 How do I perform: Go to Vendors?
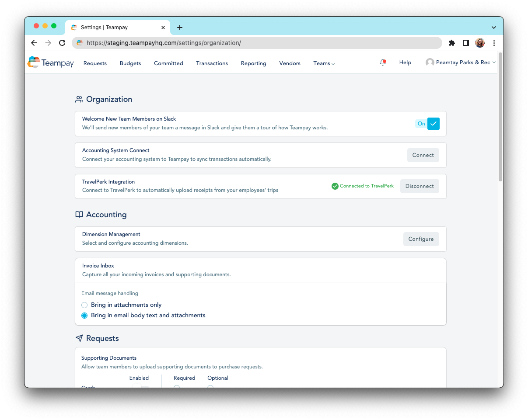tap(290, 63)
